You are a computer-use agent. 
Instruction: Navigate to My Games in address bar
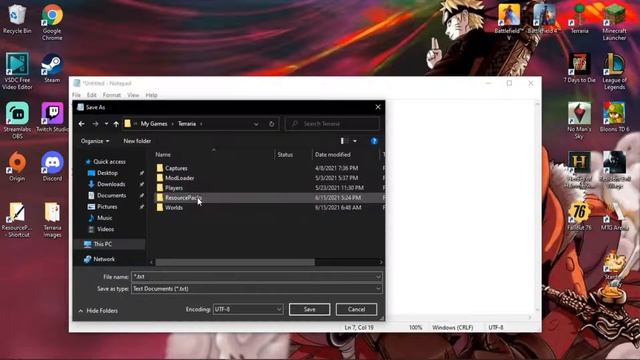click(x=154, y=124)
